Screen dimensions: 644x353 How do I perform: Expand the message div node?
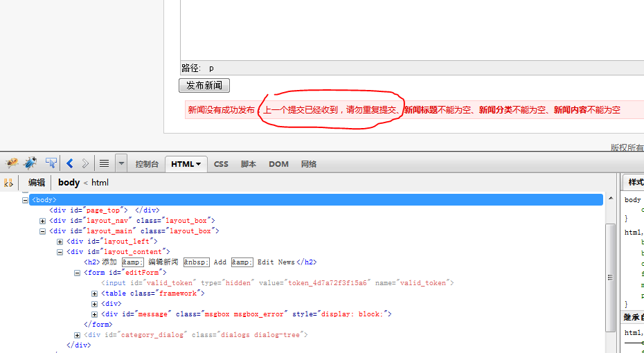tap(95, 314)
